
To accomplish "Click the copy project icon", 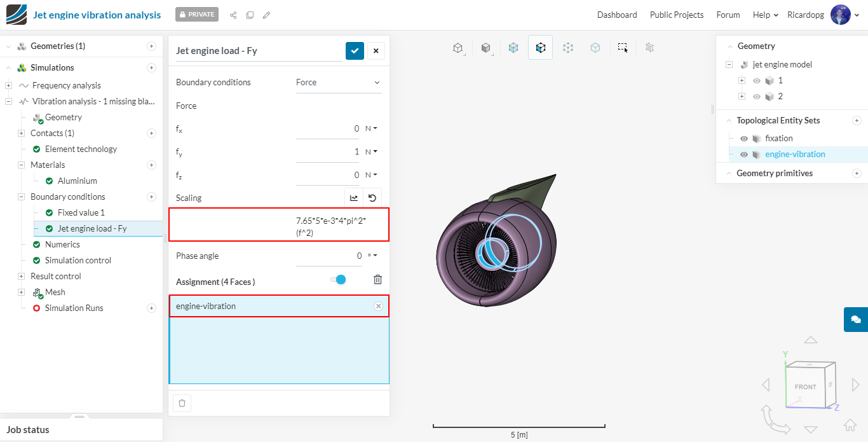I will (250, 15).
